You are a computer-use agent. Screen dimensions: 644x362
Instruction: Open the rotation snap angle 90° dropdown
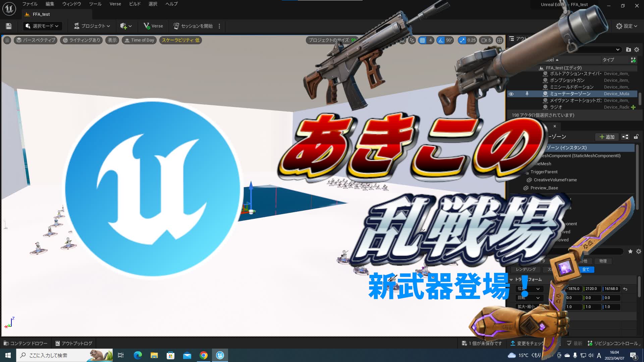[449, 40]
